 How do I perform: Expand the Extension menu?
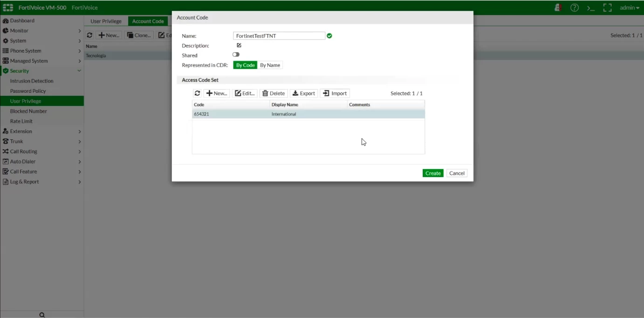[x=42, y=131]
